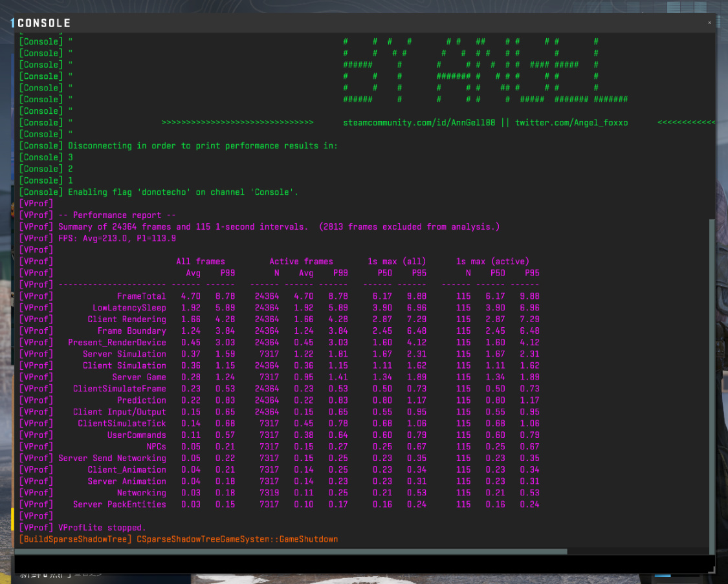Click the '1s max (active)' column header

(492, 261)
